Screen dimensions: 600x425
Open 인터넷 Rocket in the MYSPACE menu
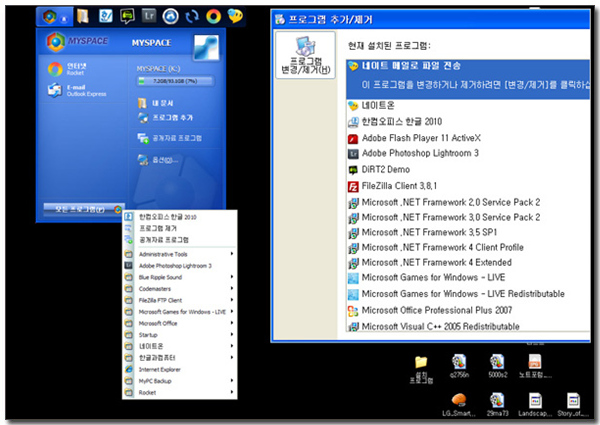pos(67,69)
